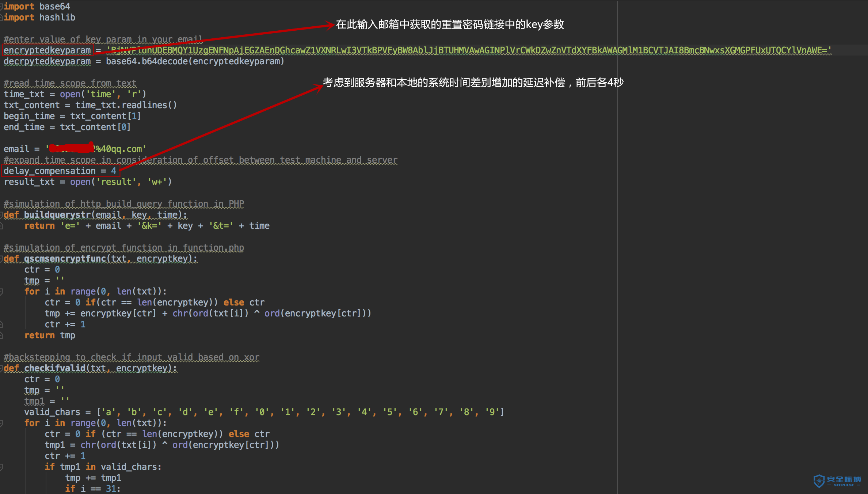Screen dimensions: 868x494
Task: Click the 'import hashlib' statement
Action: click(x=39, y=18)
